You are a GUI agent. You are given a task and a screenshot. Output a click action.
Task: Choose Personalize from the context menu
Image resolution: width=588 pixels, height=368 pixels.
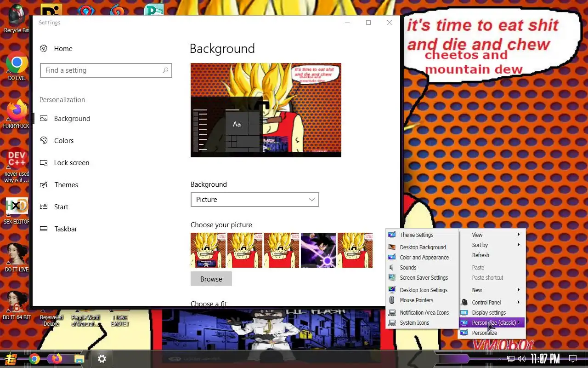tap(492, 333)
